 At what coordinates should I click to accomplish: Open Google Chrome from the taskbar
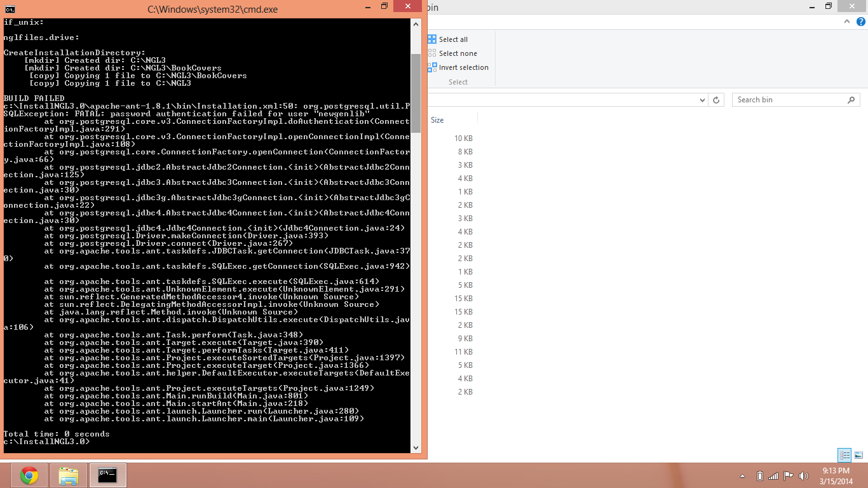click(x=29, y=475)
